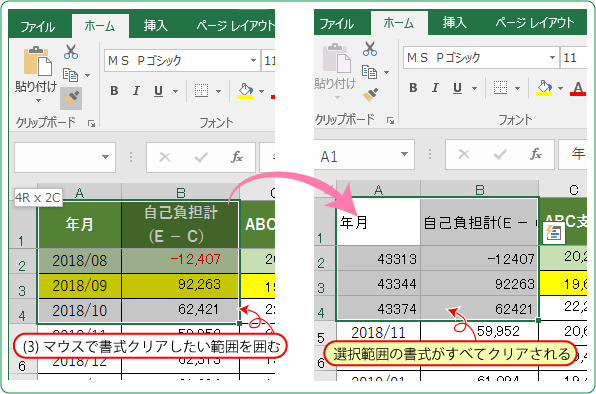
Task: Click the Copy icon in right ribbon
Action: pyautogui.click(x=369, y=71)
